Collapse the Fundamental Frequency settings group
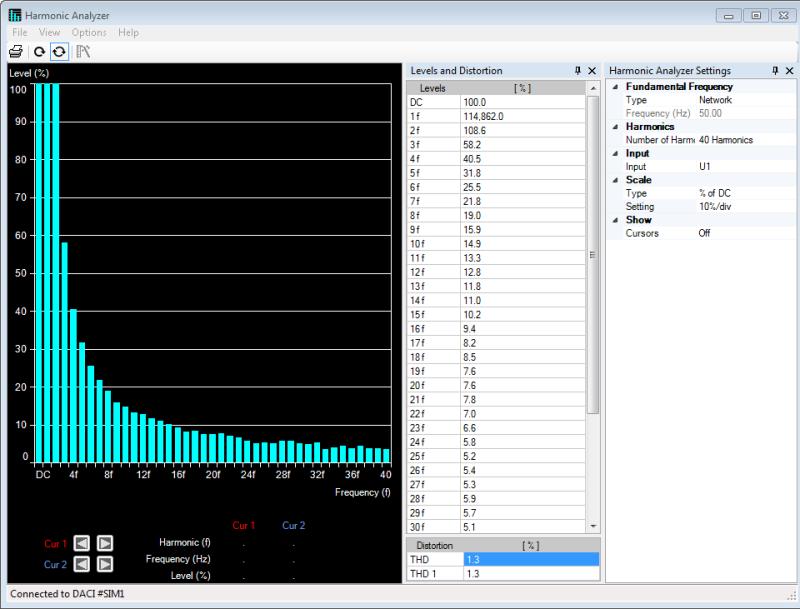This screenshot has width=800, height=609. 615,87
